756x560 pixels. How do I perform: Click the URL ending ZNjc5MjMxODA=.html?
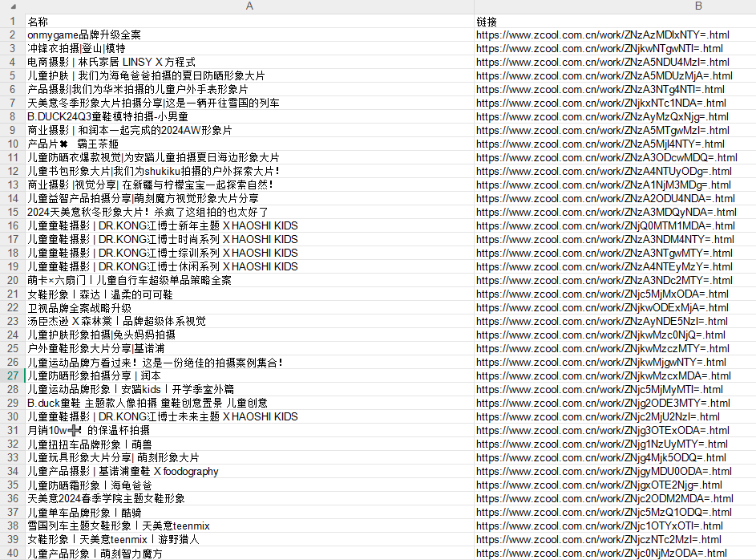(x=602, y=294)
